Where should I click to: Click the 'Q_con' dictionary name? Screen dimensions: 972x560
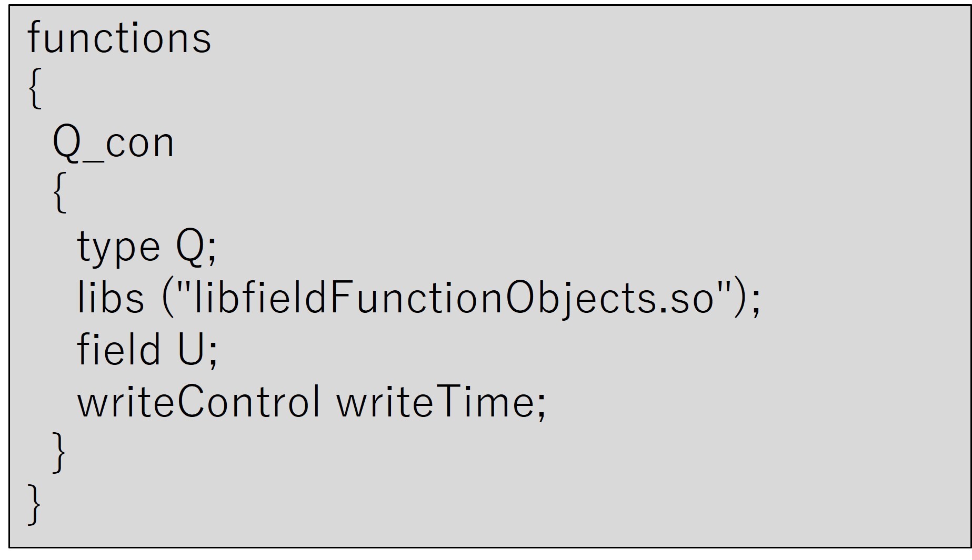[113, 143]
